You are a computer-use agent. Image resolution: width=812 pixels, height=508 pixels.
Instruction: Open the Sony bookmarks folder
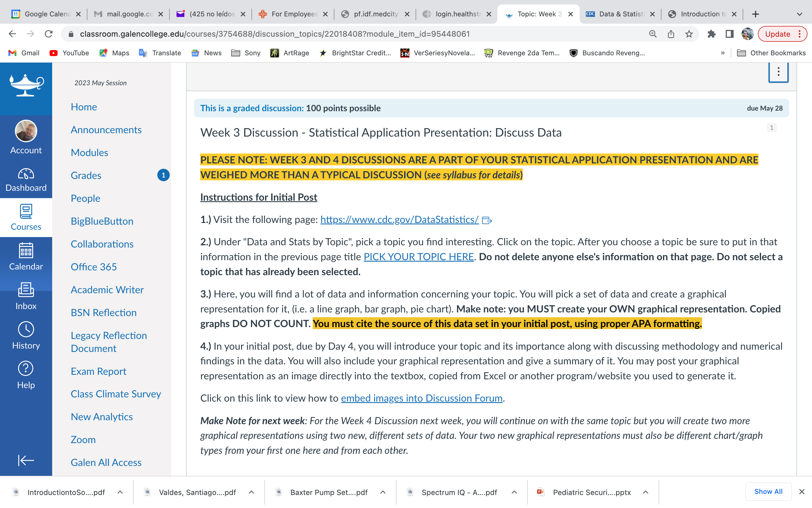(x=246, y=53)
